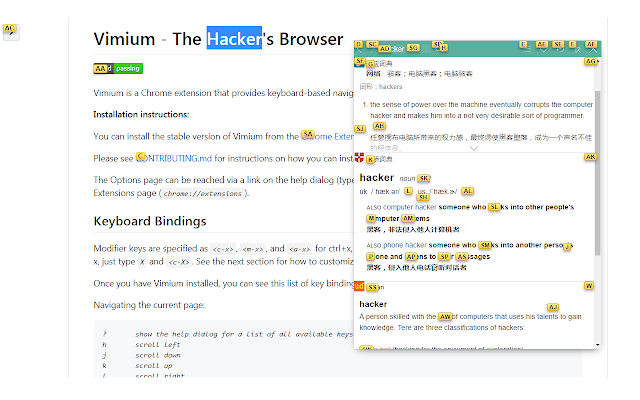Click the scrollbar down arrow in dictionary panel
The width and height of the screenshot is (640, 400).
(x=598, y=345)
